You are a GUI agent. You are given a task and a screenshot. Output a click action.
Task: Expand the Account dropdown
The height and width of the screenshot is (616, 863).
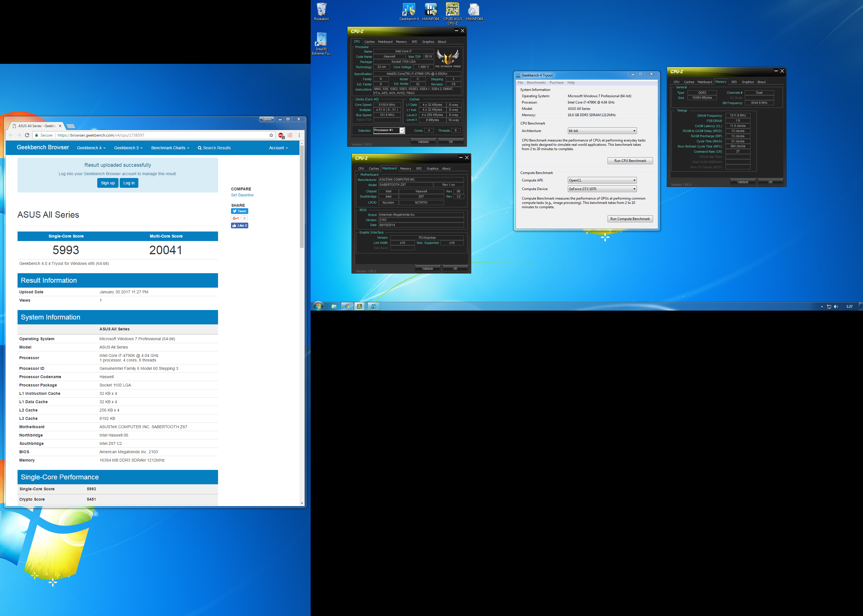click(x=278, y=148)
